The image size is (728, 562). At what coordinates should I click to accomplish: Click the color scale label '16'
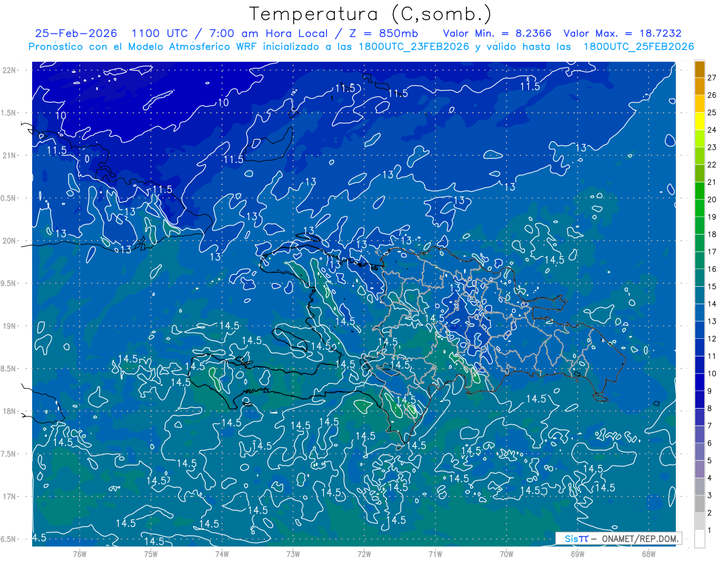tap(712, 269)
